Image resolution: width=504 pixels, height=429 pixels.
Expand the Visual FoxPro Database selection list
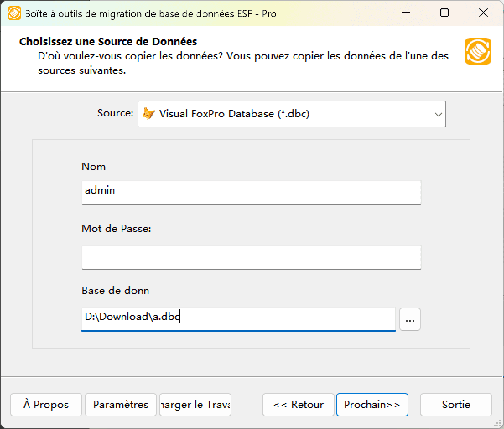coord(437,114)
